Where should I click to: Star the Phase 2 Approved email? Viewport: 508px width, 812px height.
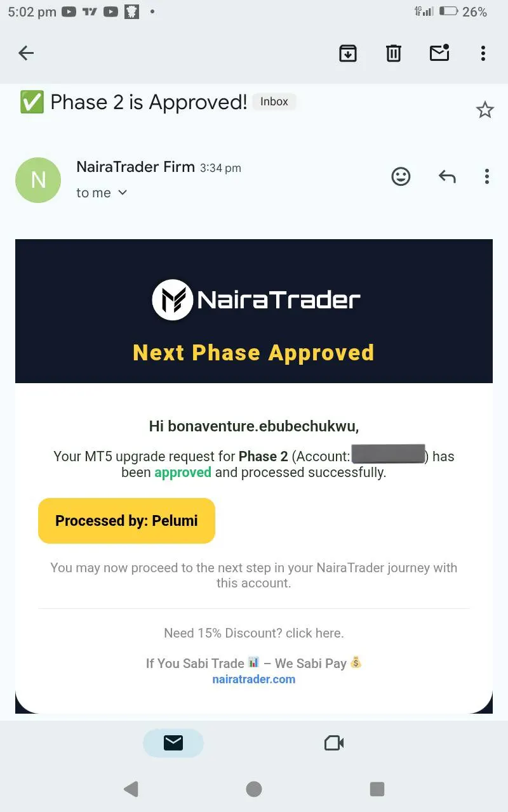[x=485, y=110]
